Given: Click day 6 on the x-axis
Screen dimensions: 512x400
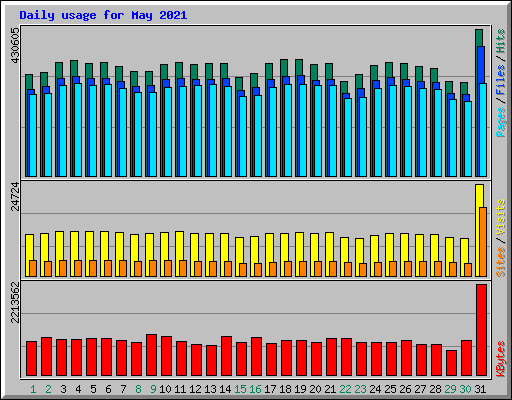Looking at the screenshot, I should pos(108,389).
